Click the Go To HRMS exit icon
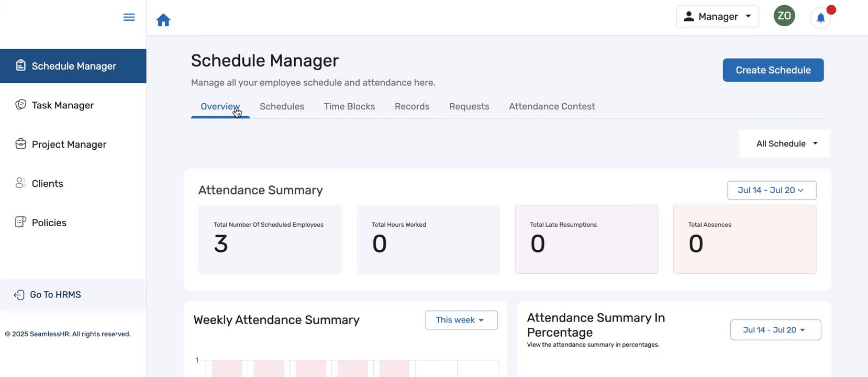 (19, 295)
